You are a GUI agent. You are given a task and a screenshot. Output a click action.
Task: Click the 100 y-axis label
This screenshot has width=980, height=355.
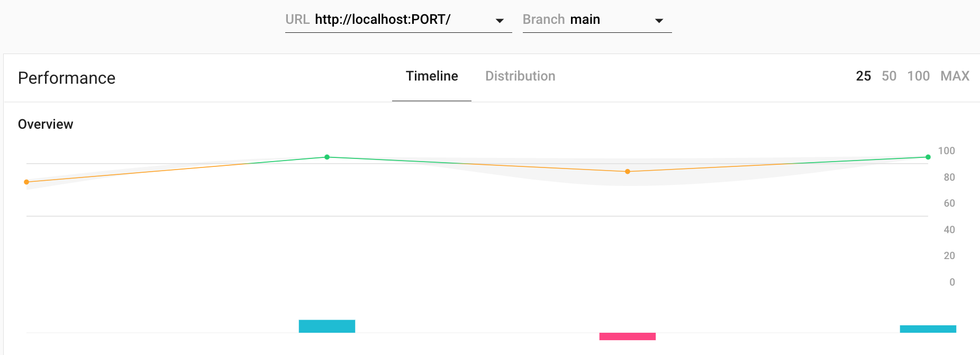coord(946,151)
